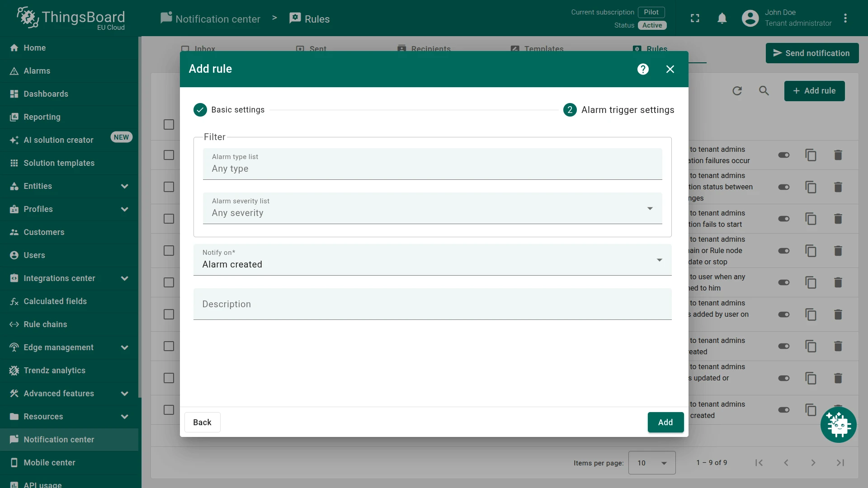868x488 pixels.
Task: Open the Alarm severity list dropdown
Action: 432,208
